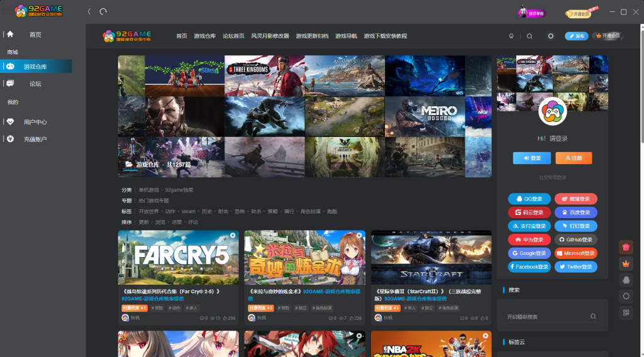Click the play icon on Far Cry 5 thumbnail
The height and width of the screenshot is (357, 644).
(x=232, y=236)
